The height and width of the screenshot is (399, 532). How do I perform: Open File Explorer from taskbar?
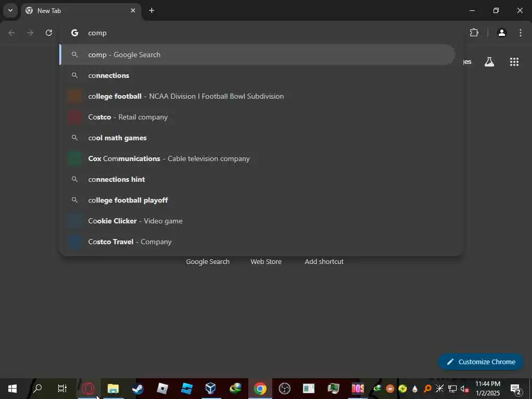(x=113, y=389)
